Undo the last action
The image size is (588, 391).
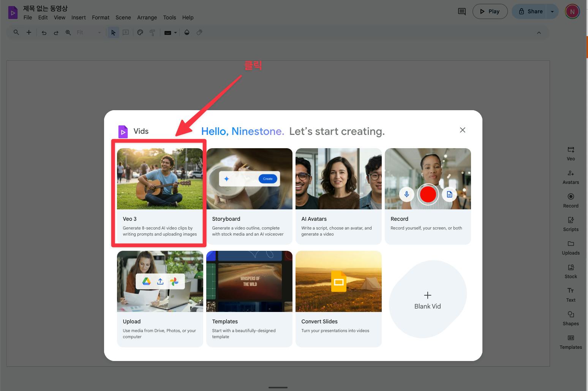pyautogui.click(x=44, y=33)
